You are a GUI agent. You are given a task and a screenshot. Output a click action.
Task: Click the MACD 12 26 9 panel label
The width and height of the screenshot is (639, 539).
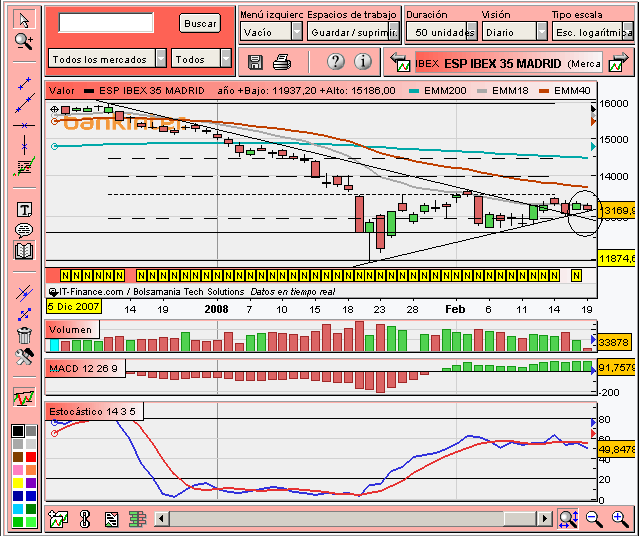click(x=84, y=368)
